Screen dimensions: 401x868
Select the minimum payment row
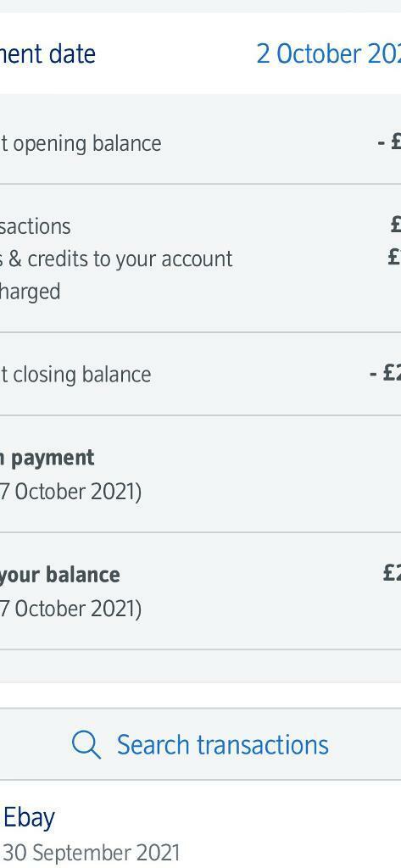pyautogui.click(x=200, y=475)
